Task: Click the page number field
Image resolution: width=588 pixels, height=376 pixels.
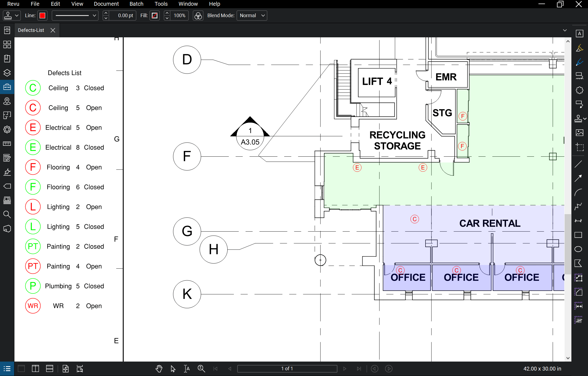Action: 287,369
